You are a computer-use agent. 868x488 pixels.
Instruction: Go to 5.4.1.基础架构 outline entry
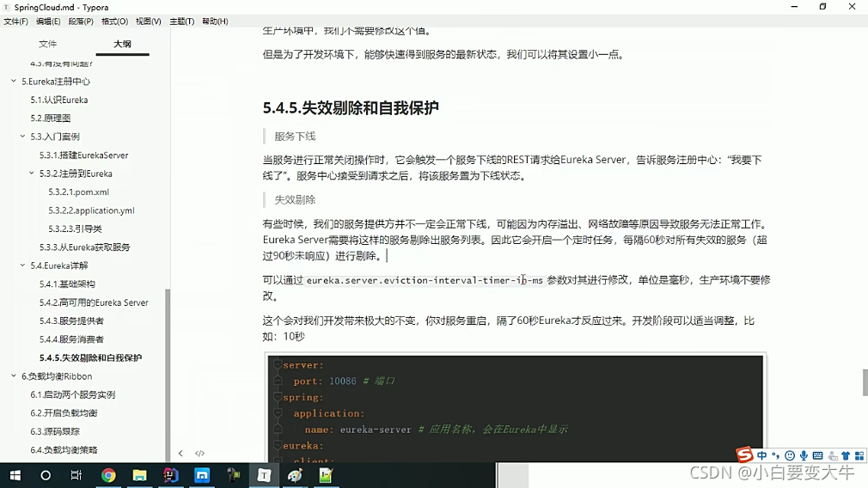pyautogui.click(x=67, y=284)
